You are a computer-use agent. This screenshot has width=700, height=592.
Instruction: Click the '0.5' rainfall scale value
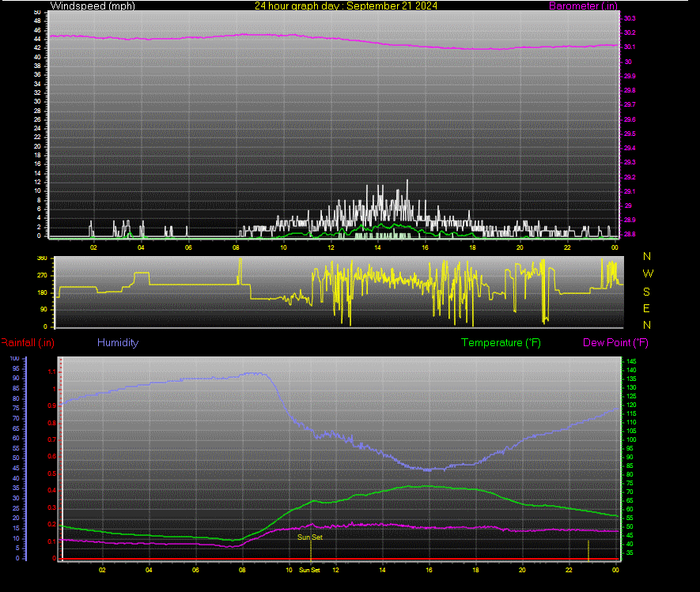coord(51,473)
